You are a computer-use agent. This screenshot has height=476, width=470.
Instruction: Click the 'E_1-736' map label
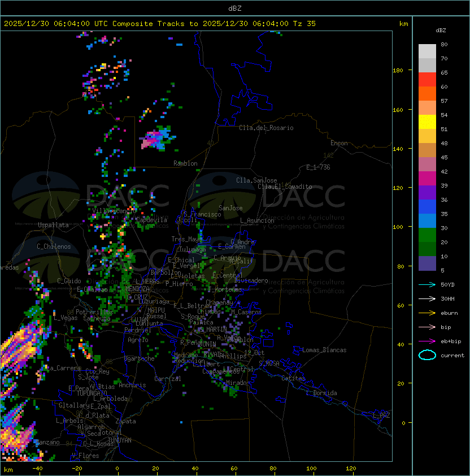point(318,167)
